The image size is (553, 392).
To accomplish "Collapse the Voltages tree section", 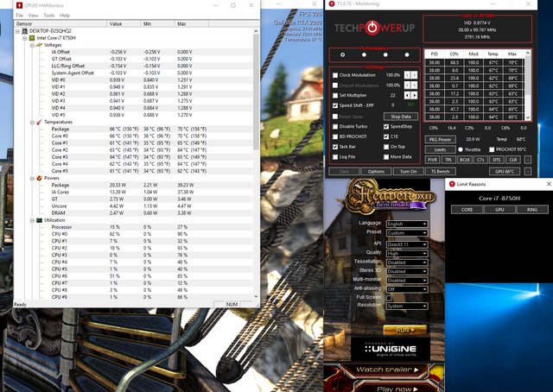I will (x=32, y=45).
